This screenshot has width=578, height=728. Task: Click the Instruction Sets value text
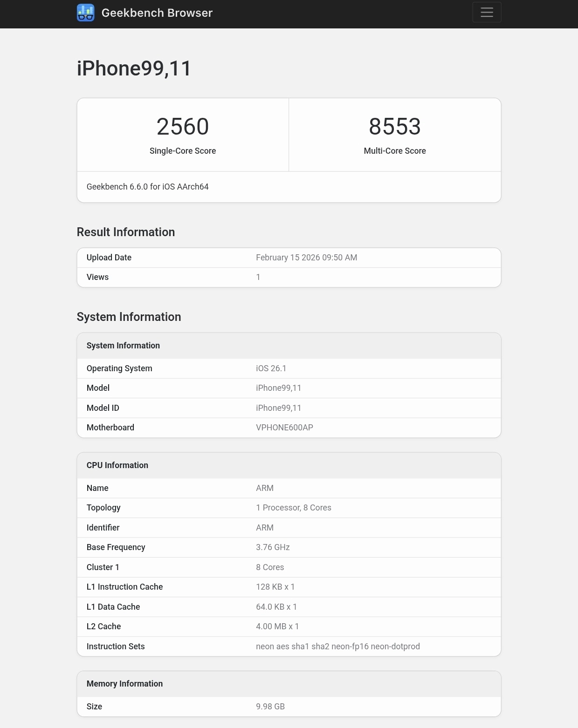(x=338, y=646)
